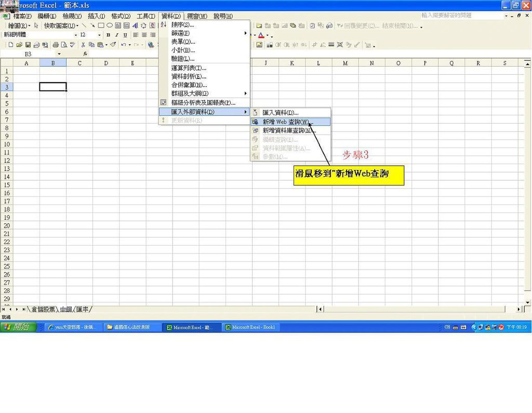
Task: Click the Select Objects pointer on Drawing toolbar
Action: [x=36, y=25]
